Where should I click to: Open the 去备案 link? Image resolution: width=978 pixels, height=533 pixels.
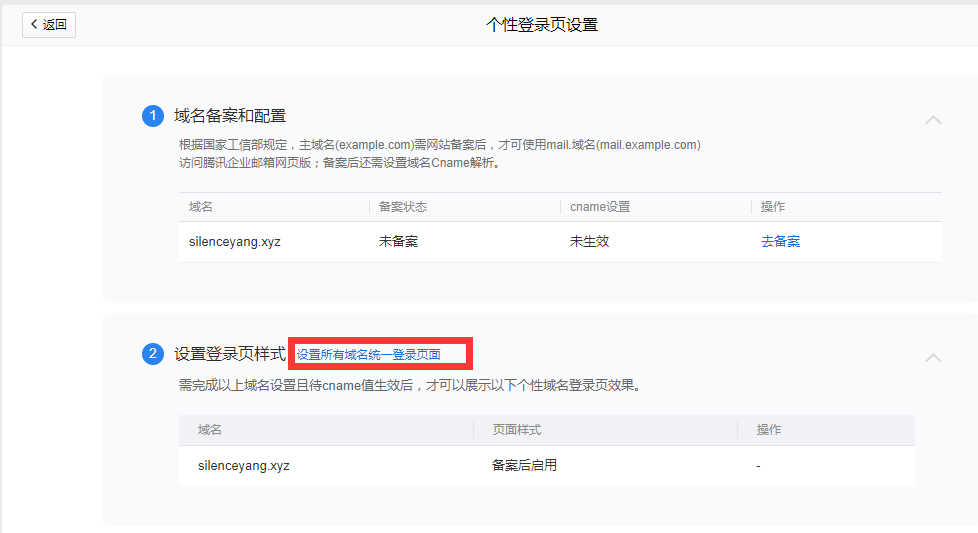tap(780, 241)
